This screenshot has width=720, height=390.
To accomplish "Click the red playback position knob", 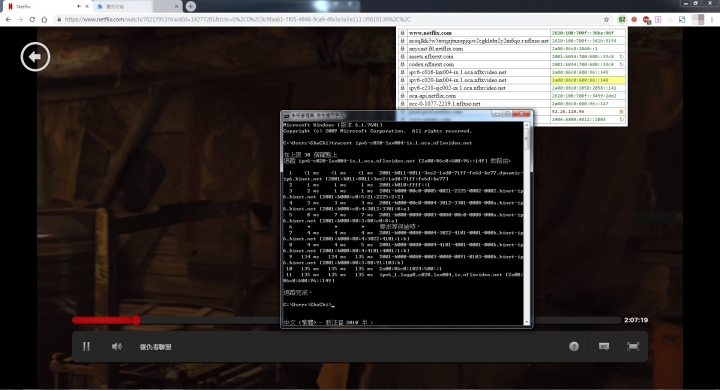I will [x=136, y=320].
